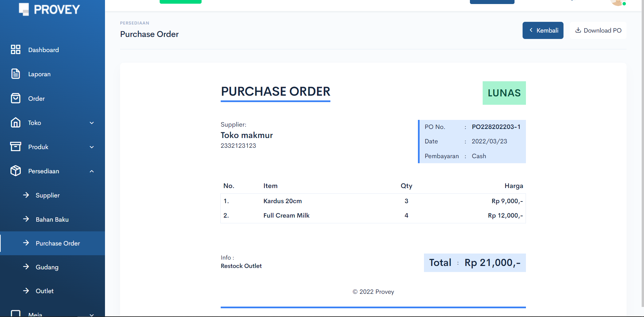Viewport: 644px width, 317px height.
Task: Go to Bahan Baku page
Action: click(52, 220)
